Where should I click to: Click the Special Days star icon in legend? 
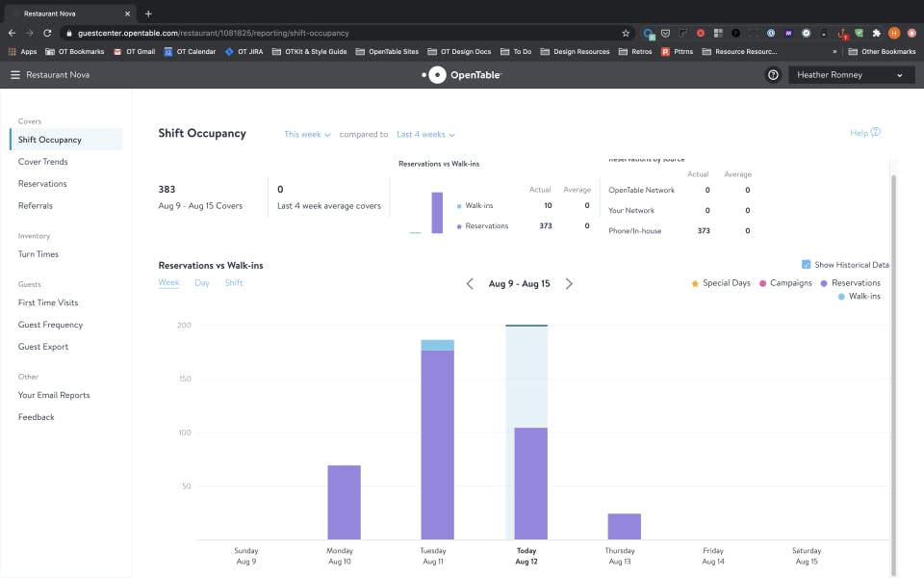click(693, 283)
